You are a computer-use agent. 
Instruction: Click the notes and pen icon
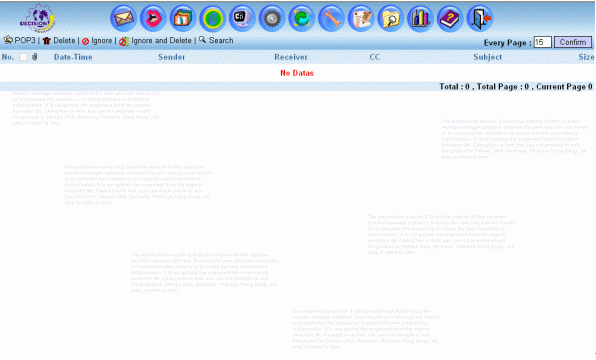(361, 18)
